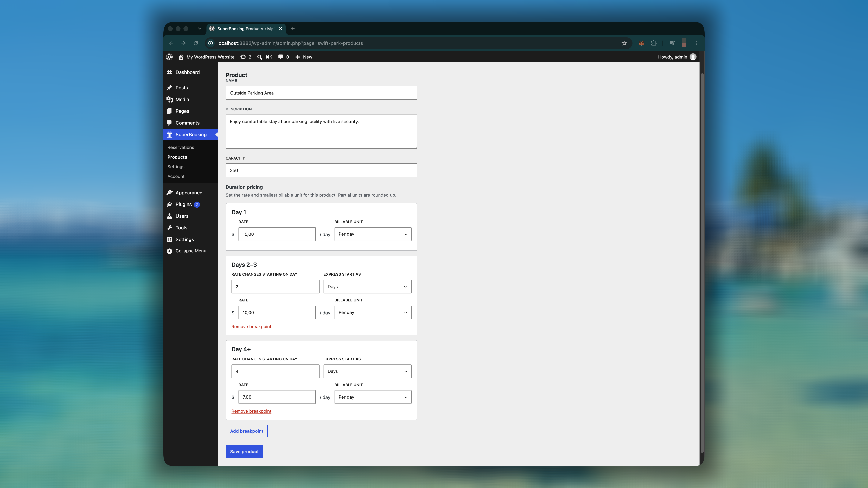Image resolution: width=868 pixels, height=488 pixels.
Task: Open Days 2–3 Express Start As dropdown
Action: coord(367,287)
